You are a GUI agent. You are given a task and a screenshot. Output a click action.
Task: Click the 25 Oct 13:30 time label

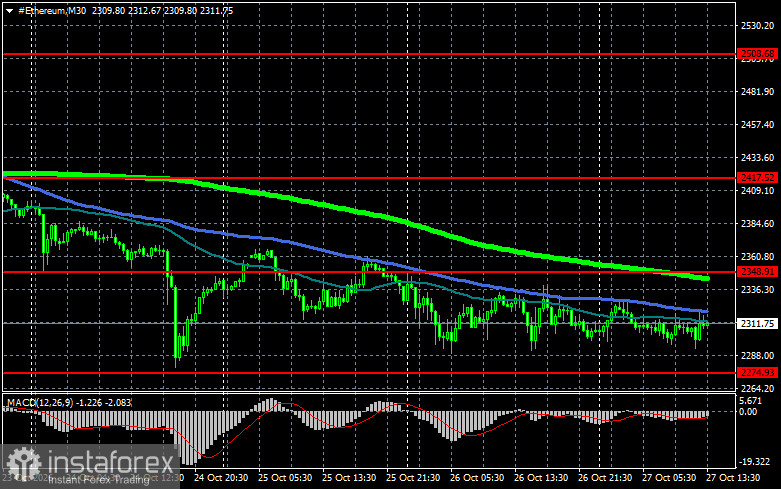coord(349,478)
